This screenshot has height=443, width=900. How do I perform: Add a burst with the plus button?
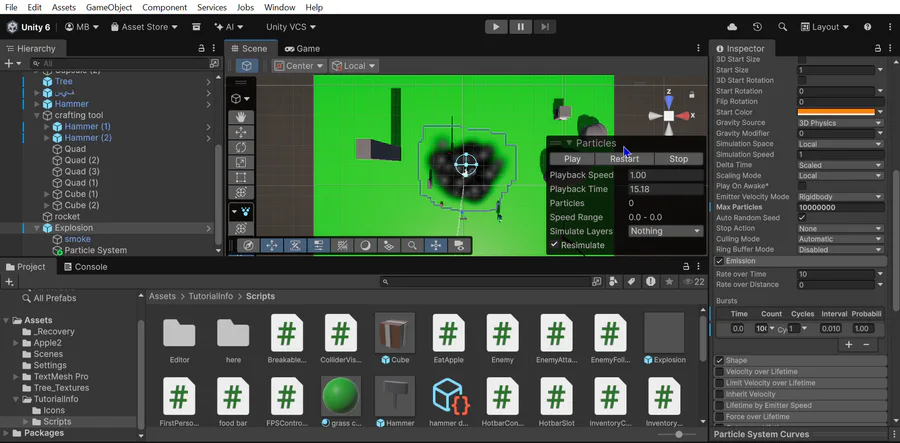pos(849,344)
